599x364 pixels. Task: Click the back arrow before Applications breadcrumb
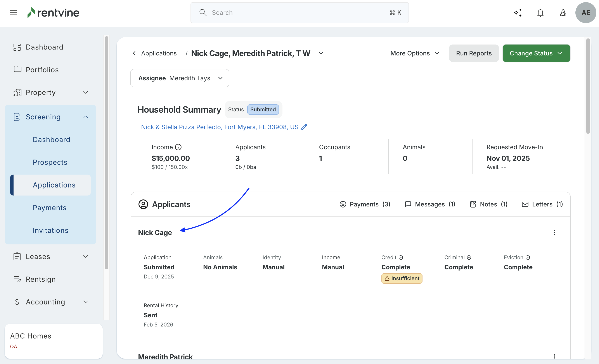point(134,53)
